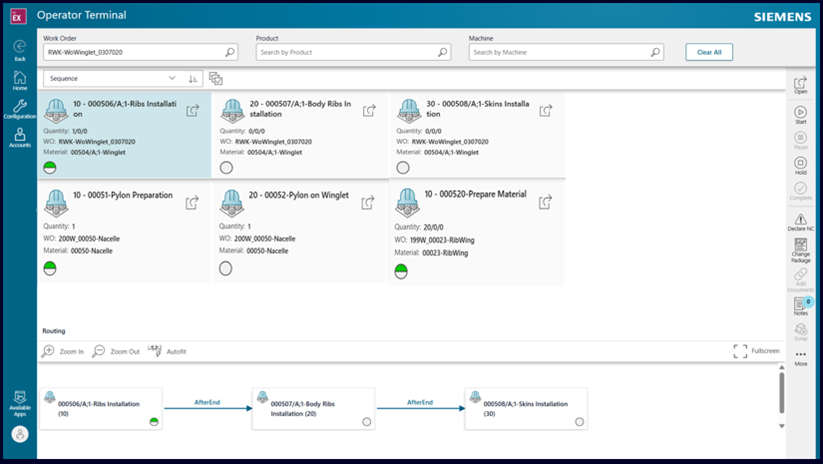Go to Home in left sidebar
This screenshot has height=464, width=823.
(x=19, y=80)
